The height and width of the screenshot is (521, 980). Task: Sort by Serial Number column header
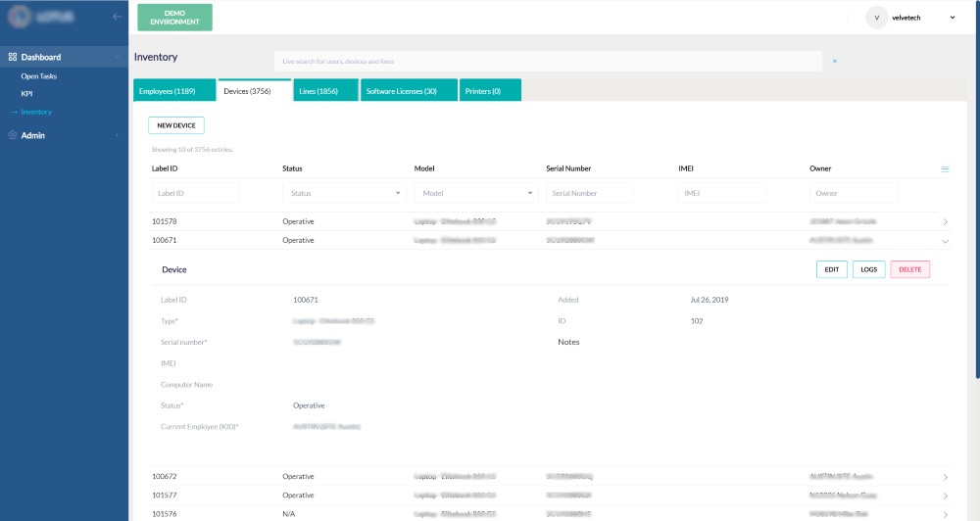(568, 168)
